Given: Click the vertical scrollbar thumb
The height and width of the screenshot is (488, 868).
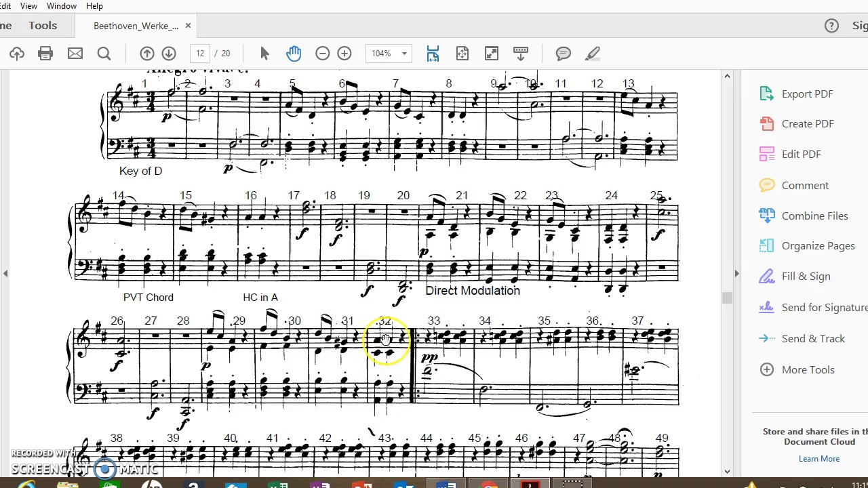Looking at the screenshot, I should 727,298.
